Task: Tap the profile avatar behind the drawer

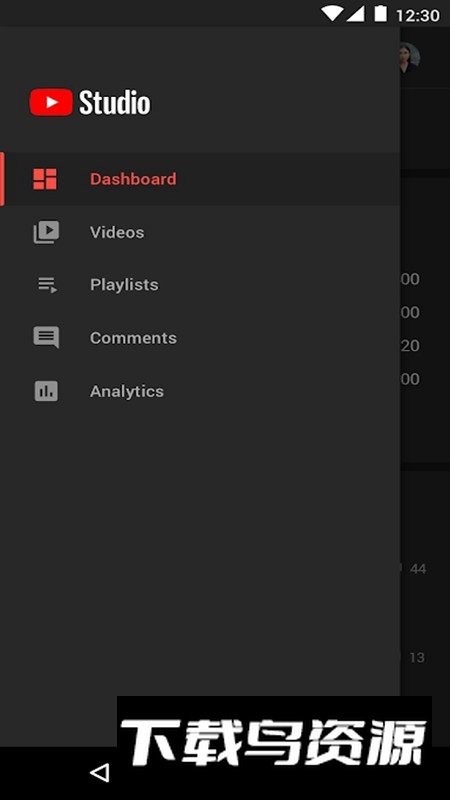Action: click(409, 57)
